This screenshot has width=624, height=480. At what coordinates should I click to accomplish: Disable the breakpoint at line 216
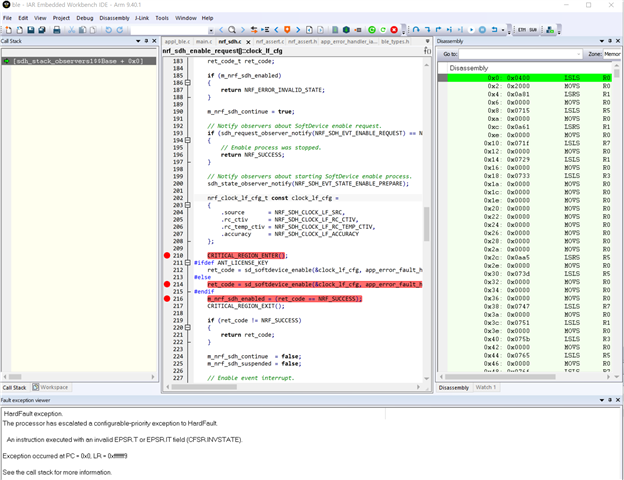point(166,298)
